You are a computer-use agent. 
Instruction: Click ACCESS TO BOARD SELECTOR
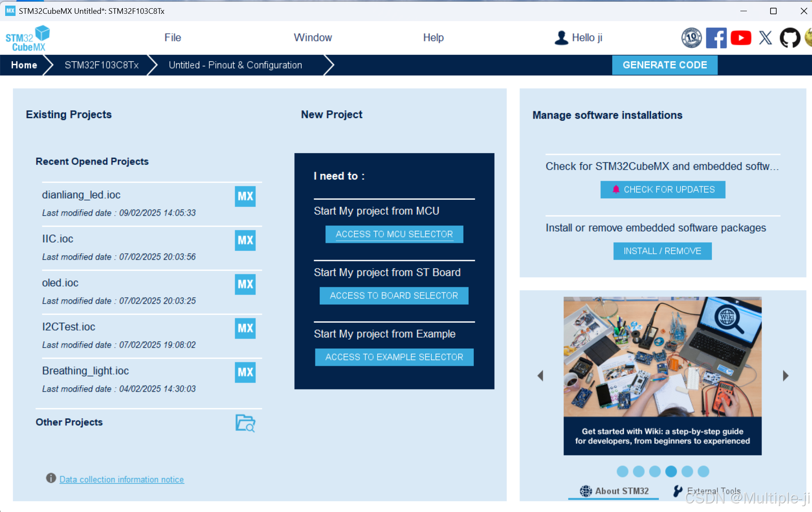coord(394,296)
